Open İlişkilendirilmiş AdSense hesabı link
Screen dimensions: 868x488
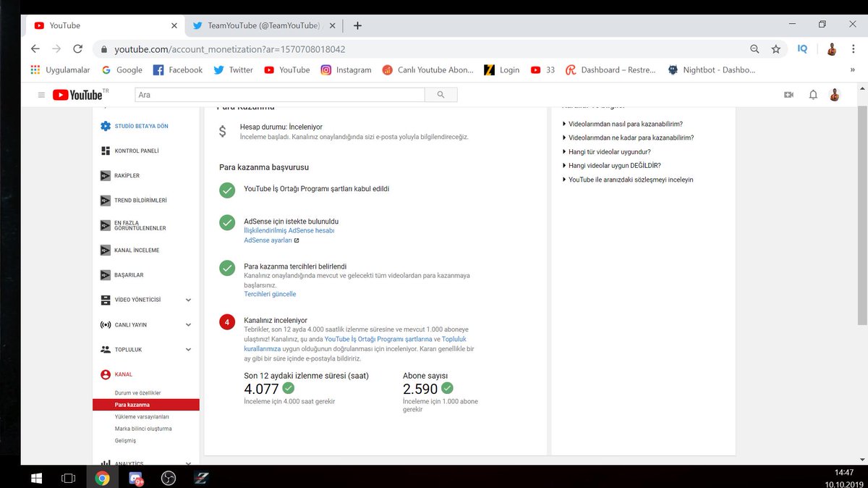[x=289, y=230]
